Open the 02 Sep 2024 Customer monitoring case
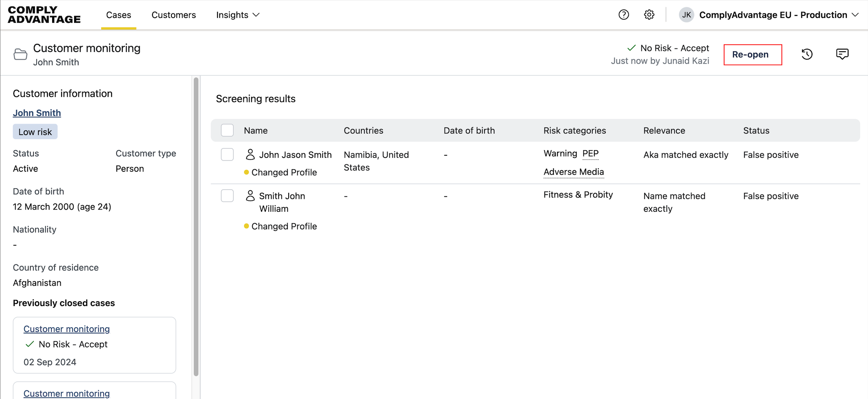Image resolution: width=868 pixels, height=399 pixels. [x=67, y=329]
